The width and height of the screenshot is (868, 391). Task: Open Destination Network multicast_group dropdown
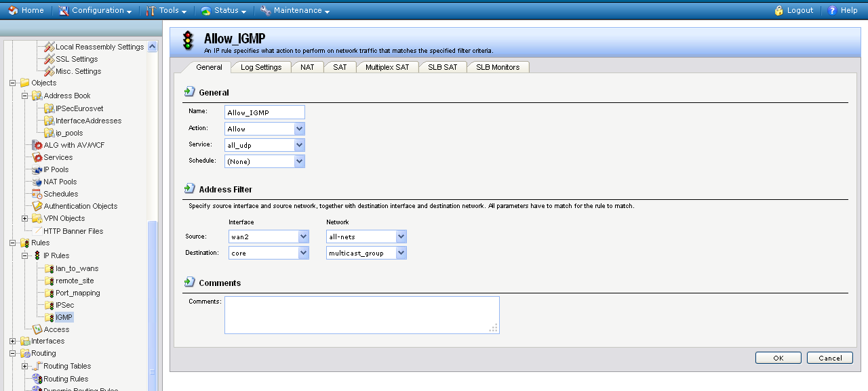pos(401,253)
